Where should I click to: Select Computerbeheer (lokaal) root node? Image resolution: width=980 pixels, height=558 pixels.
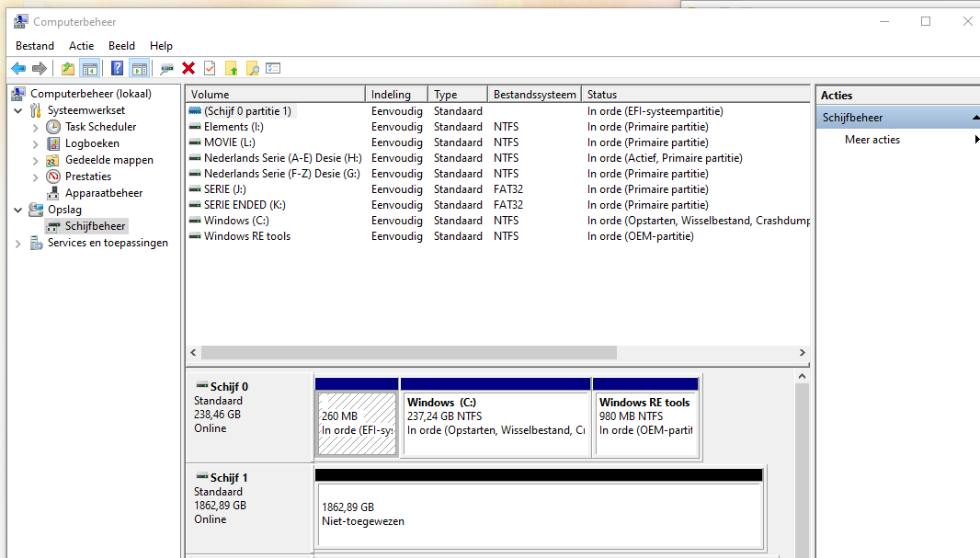91,94
